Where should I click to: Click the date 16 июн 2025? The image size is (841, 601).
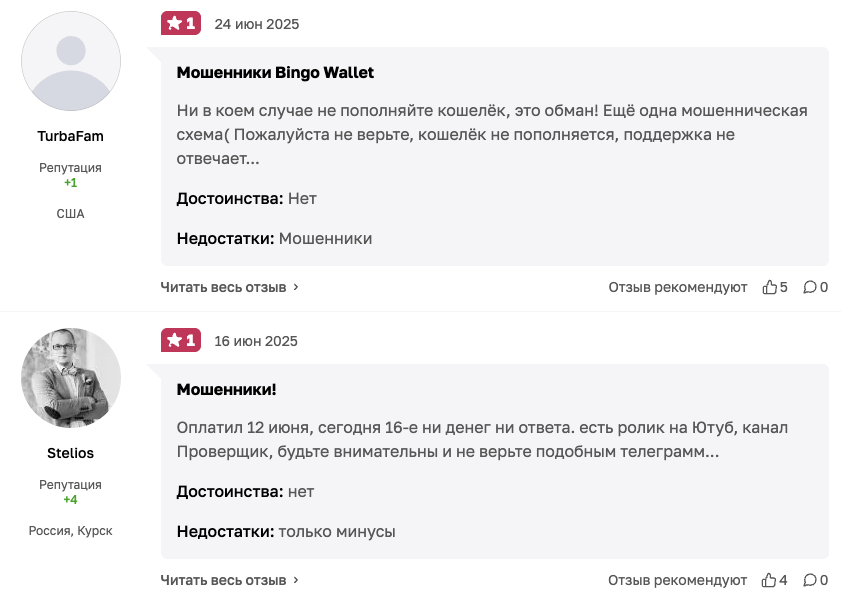coord(256,341)
